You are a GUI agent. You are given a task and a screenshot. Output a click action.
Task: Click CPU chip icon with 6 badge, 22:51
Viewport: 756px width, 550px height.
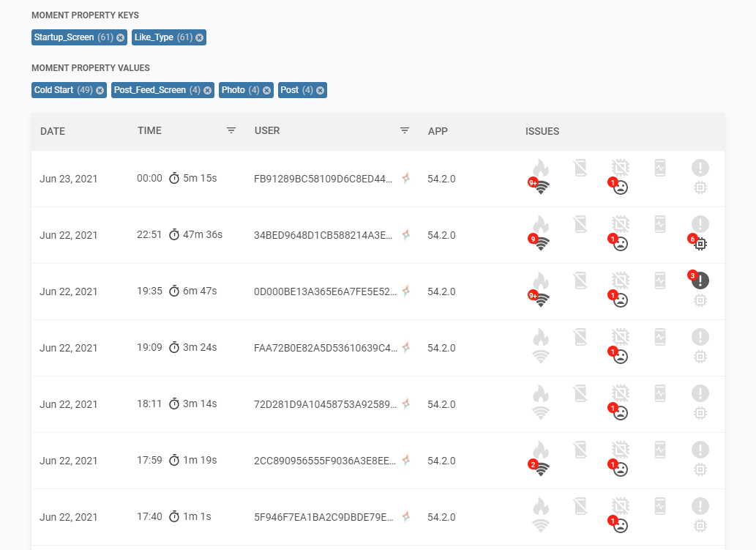coord(700,244)
